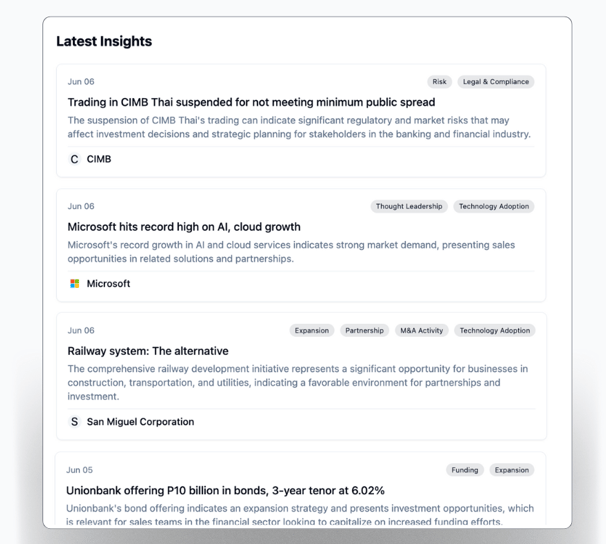Click the Funding tag
Viewport: 606px width, 544px height.
point(465,470)
